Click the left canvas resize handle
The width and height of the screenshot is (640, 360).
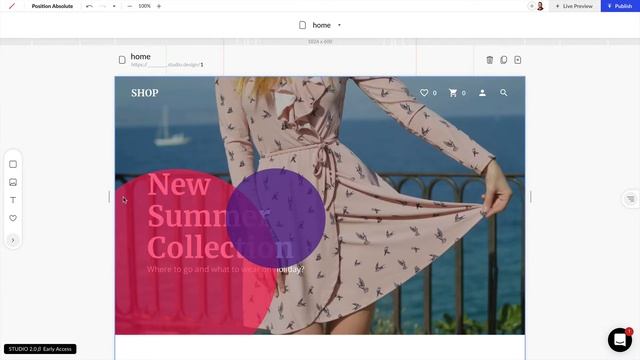(x=109, y=197)
